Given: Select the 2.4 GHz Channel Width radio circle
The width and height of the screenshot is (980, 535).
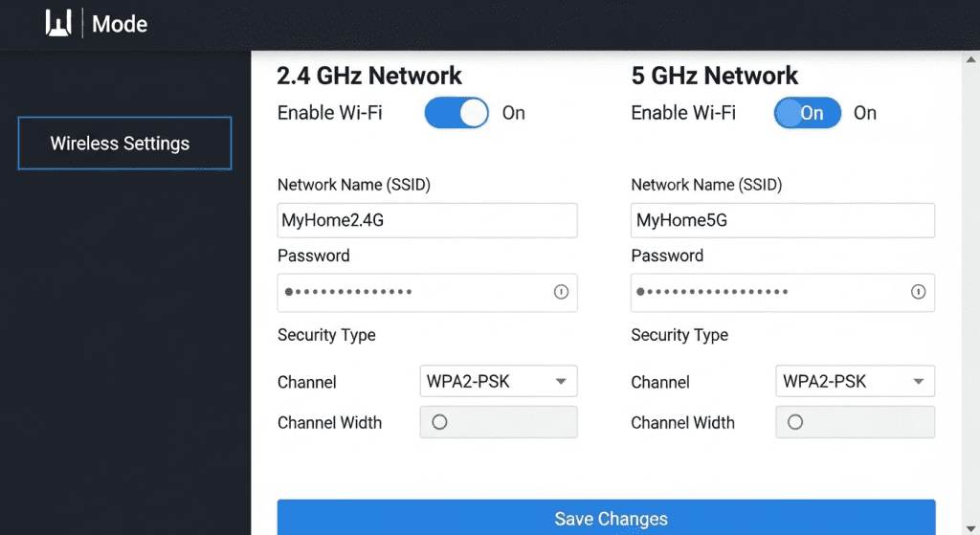Looking at the screenshot, I should (x=439, y=422).
